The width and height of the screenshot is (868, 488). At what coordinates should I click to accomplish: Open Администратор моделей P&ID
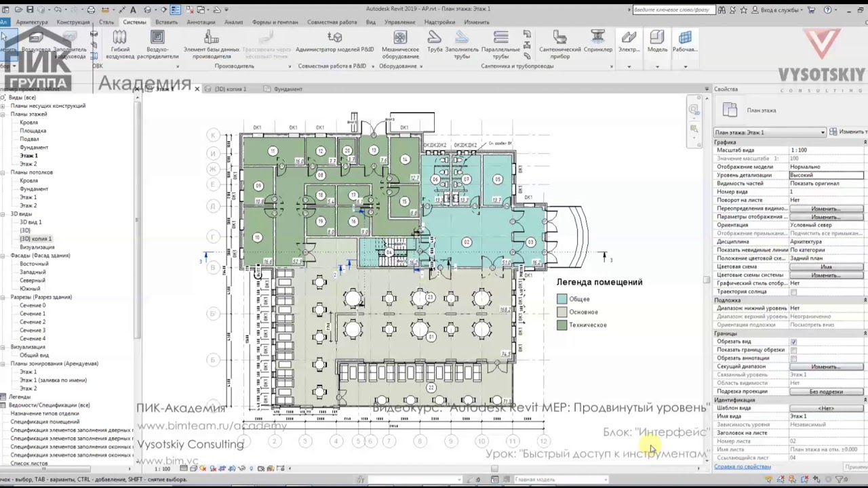pyautogui.click(x=334, y=42)
